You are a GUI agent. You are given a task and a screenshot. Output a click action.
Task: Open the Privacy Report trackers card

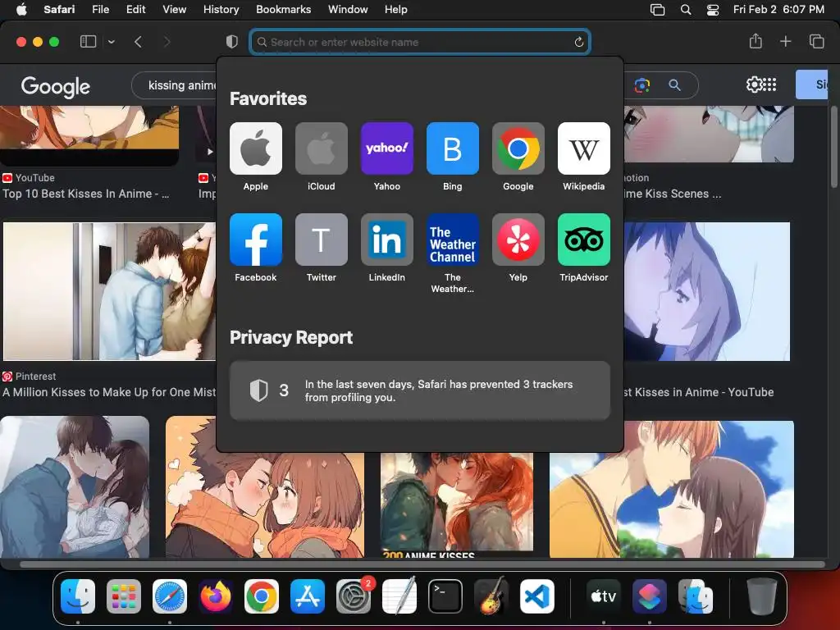(420, 390)
